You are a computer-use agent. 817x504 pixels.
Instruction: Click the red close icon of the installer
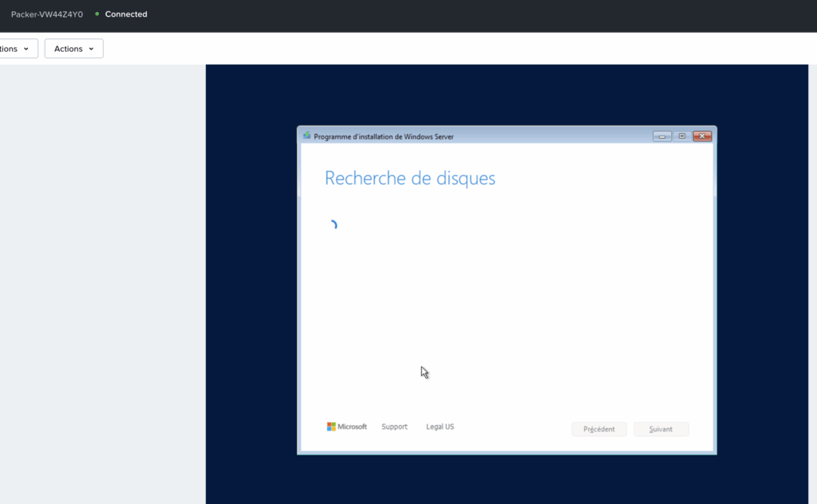tap(701, 136)
